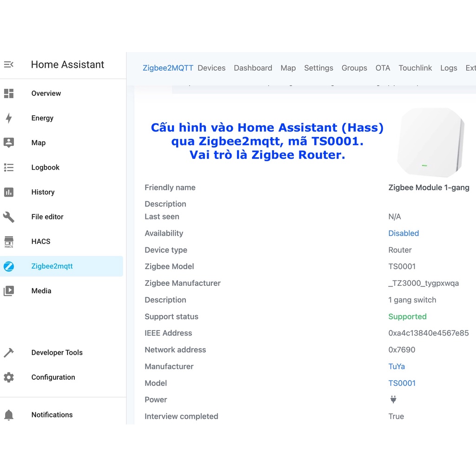Click the Configuration gear icon

pos(9,377)
